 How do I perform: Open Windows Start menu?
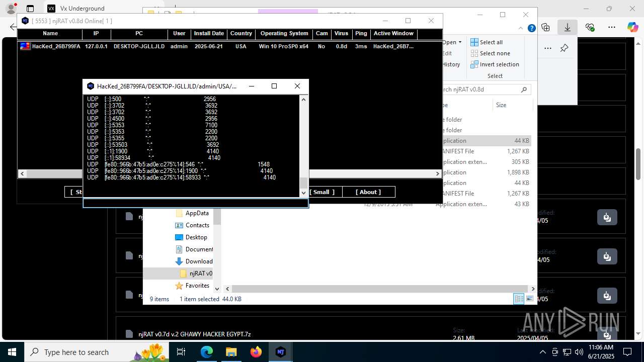(x=12, y=352)
